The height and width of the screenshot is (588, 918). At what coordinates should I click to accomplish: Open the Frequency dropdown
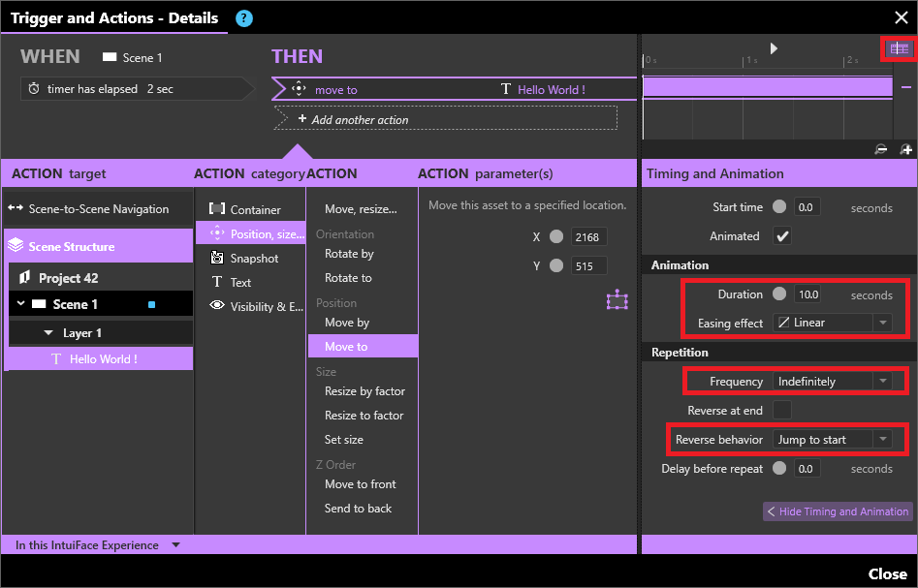[833, 382]
